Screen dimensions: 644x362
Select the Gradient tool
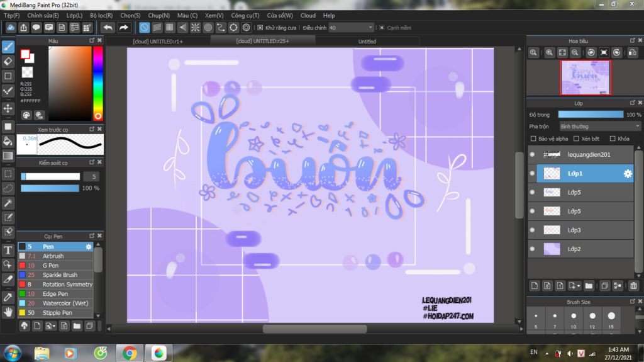tap(8, 156)
